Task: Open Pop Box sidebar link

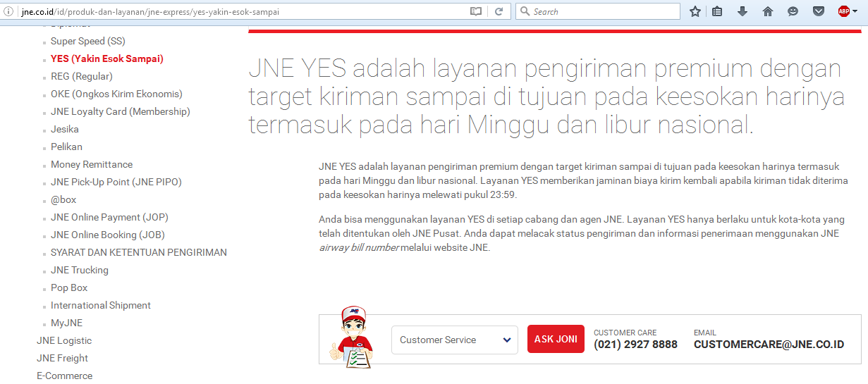Action: 69,287
